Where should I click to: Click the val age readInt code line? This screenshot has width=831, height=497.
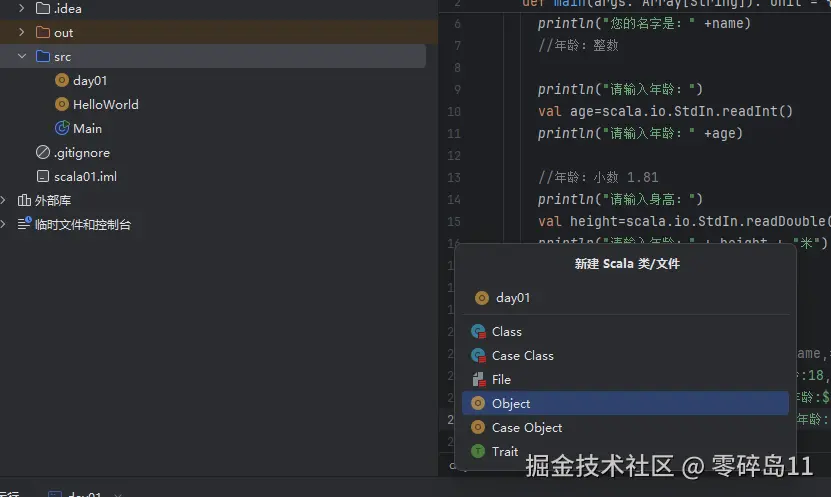pyautogui.click(x=665, y=111)
